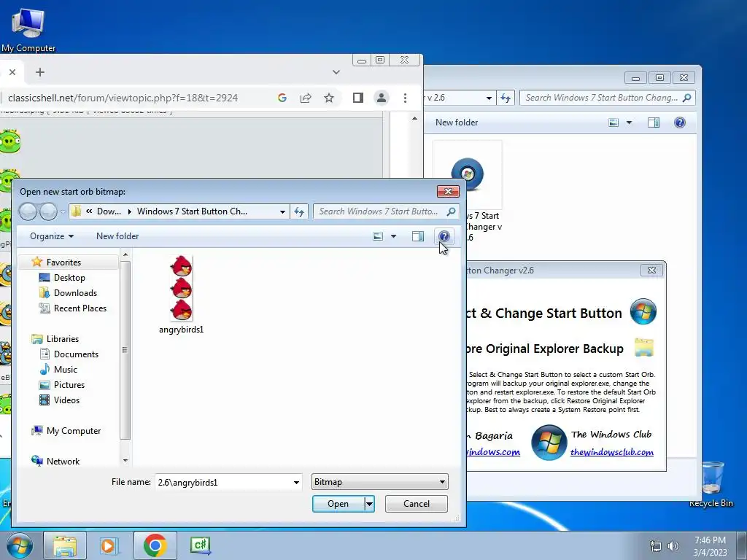The height and width of the screenshot is (560, 747).
Task: Select Pictures library
Action: [69, 385]
